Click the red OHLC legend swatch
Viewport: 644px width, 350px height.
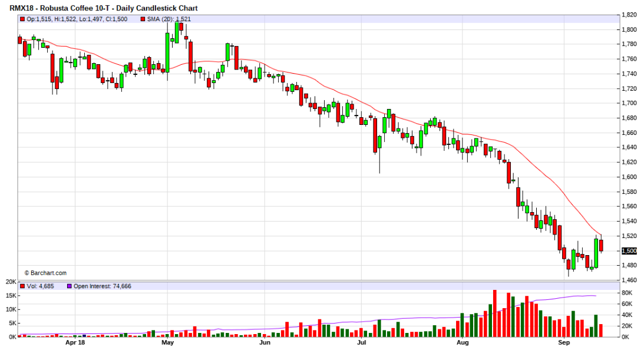[x=22, y=19]
